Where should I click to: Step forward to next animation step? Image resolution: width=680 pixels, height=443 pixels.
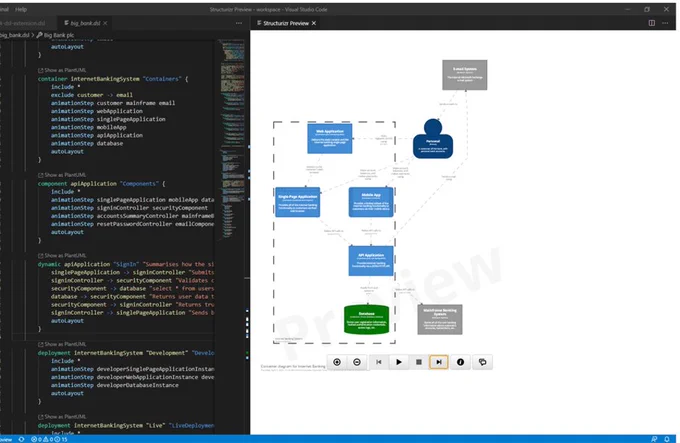(439, 362)
